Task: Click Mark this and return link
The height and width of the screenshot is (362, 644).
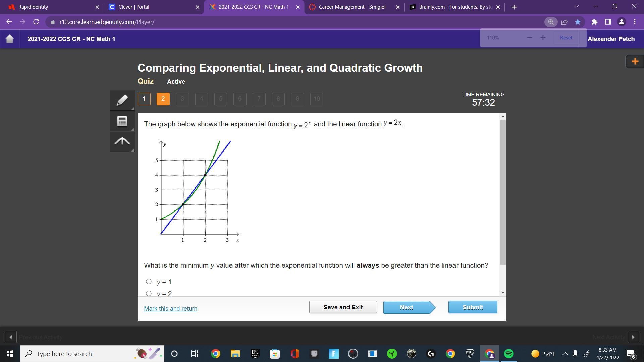Action: pos(170,309)
